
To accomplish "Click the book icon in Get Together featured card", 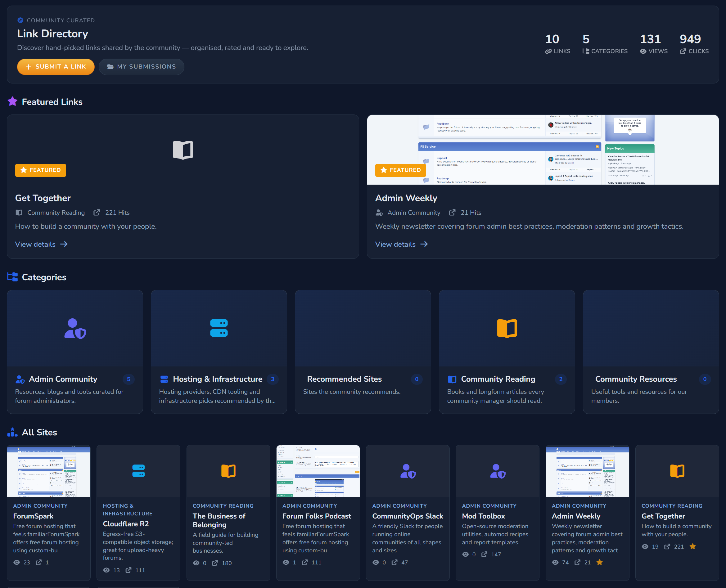I will click(183, 150).
